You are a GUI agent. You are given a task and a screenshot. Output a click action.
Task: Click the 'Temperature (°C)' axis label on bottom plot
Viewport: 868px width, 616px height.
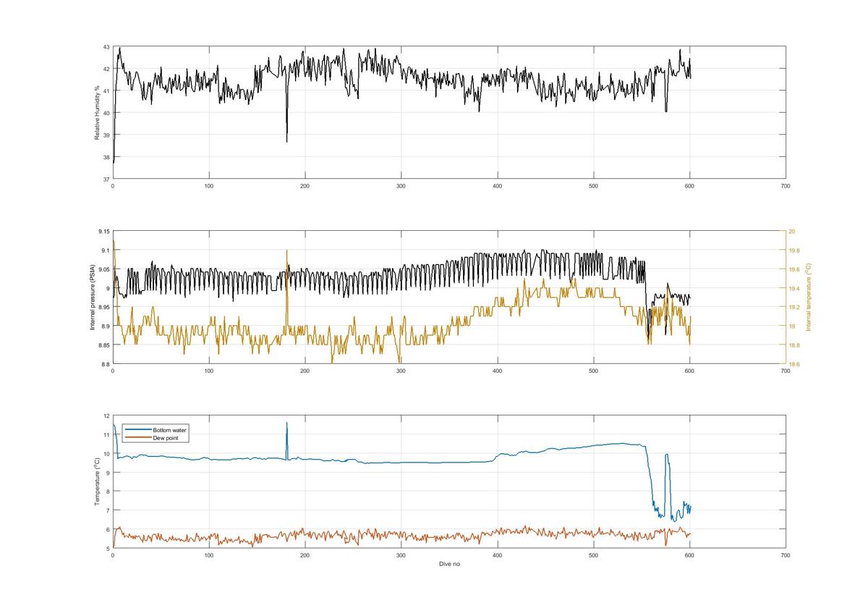97,481
